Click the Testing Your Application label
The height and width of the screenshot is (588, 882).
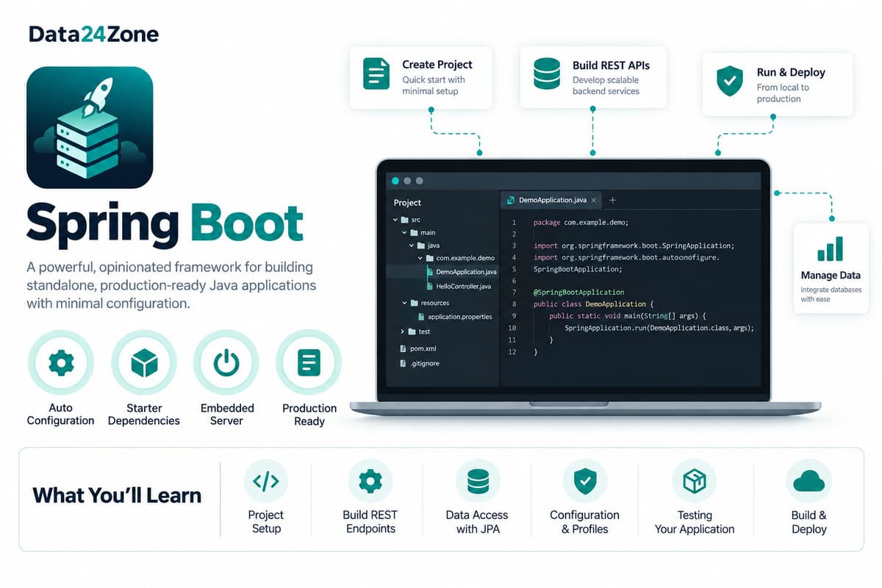coord(695,522)
